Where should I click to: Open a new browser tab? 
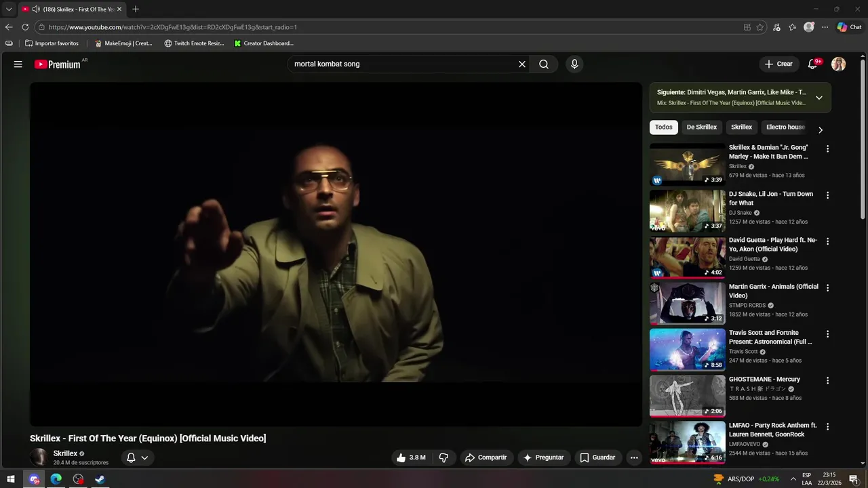pos(136,9)
